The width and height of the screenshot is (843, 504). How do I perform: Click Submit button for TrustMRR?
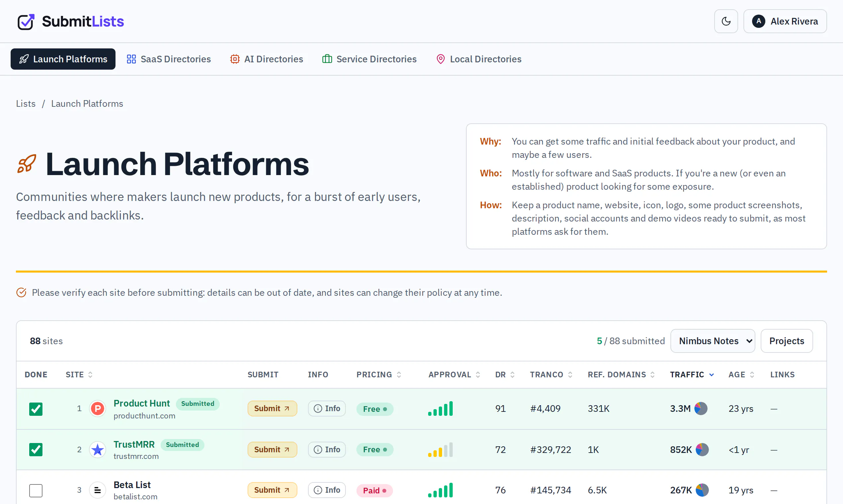coord(272,450)
